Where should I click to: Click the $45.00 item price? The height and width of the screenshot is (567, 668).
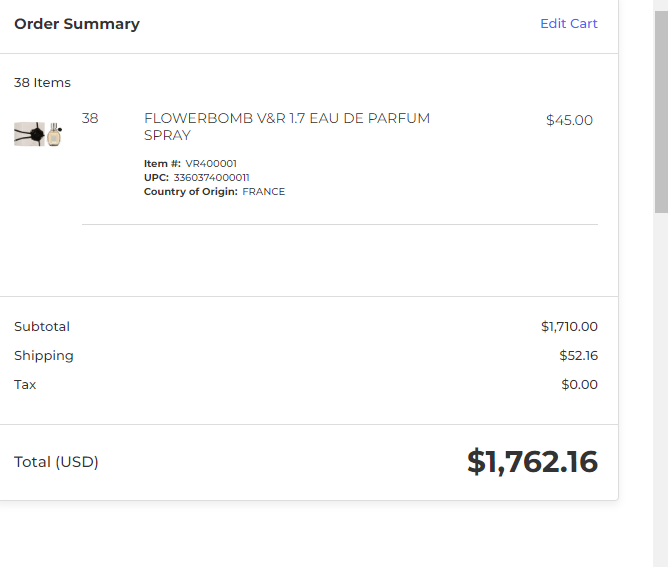(569, 120)
